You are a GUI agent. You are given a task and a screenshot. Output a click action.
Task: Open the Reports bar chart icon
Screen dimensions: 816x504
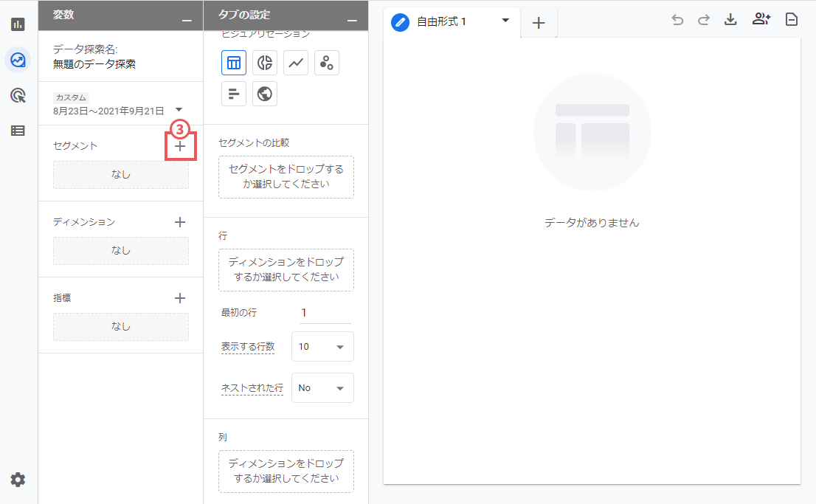[18, 24]
